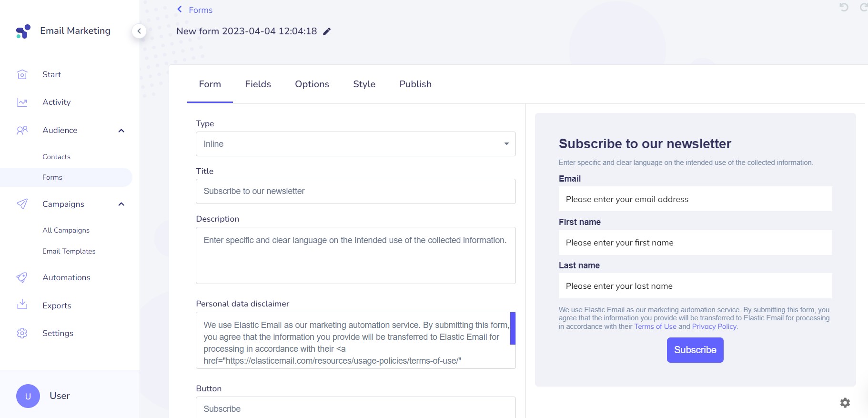Click the redo arrow icon

click(863, 7)
